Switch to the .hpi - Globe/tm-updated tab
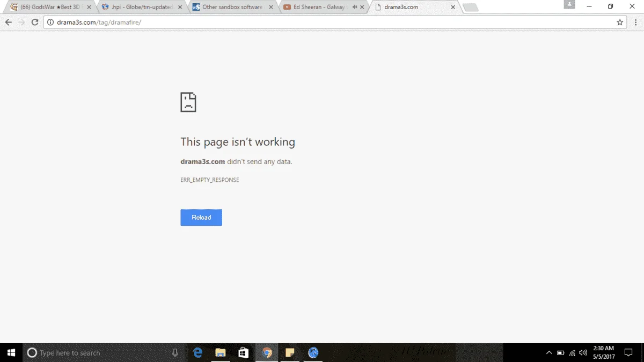 click(x=142, y=7)
